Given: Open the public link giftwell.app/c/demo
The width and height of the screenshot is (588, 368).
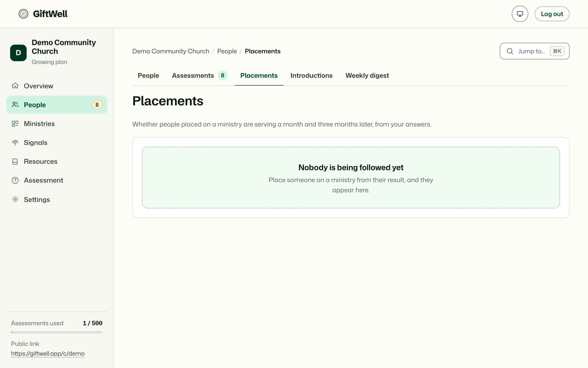Looking at the screenshot, I should (x=48, y=354).
